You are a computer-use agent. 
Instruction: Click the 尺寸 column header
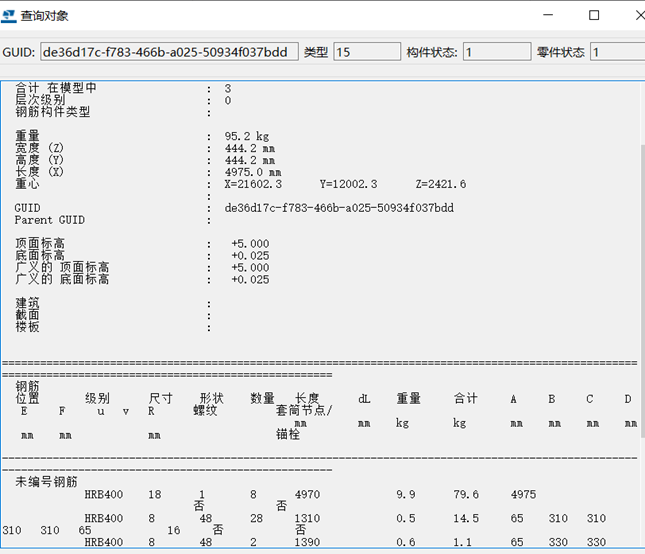(161, 398)
